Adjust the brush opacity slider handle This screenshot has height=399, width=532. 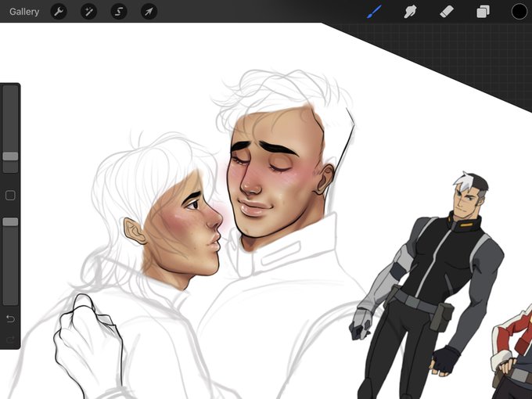pyautogui.click(x=10, y=222)
